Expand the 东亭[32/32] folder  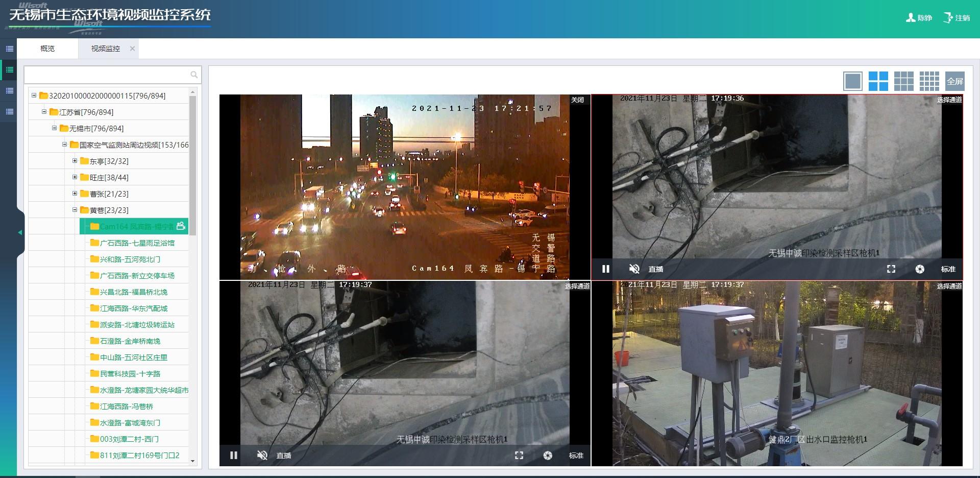[75, 161]
